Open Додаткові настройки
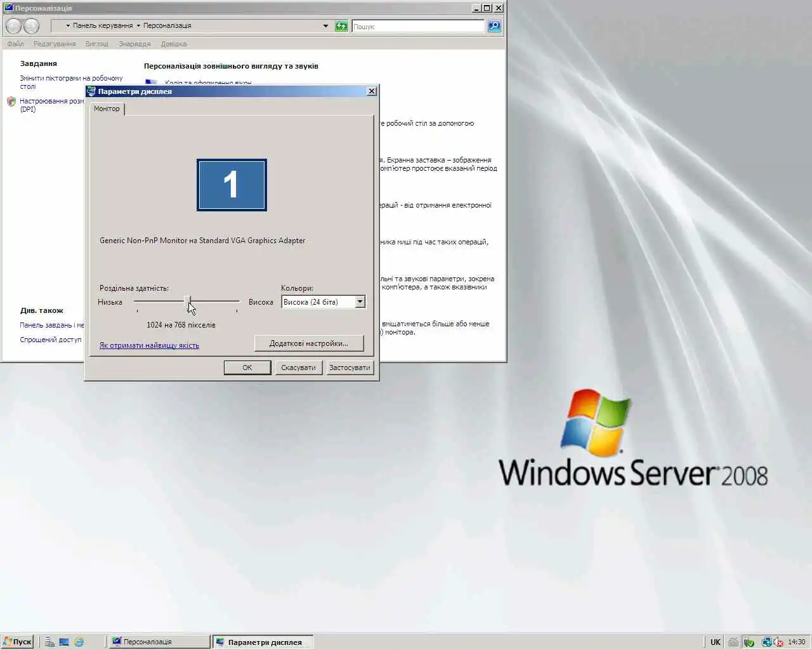Image resolution: width=812 pixels, height=650 pixels. [309, 343]
